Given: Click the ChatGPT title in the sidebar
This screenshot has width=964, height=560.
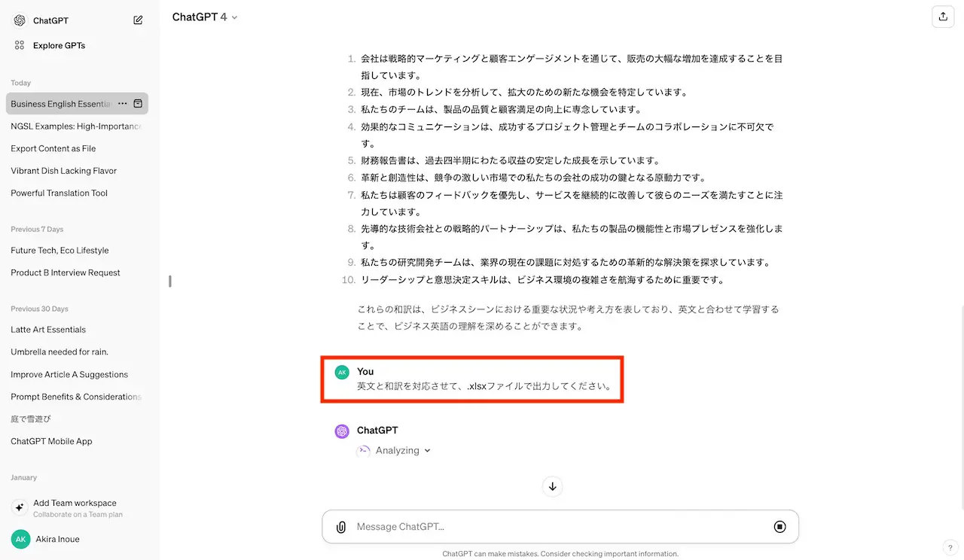Looking at the screenshot, I should pyautogui.click(x=50, y=20).
